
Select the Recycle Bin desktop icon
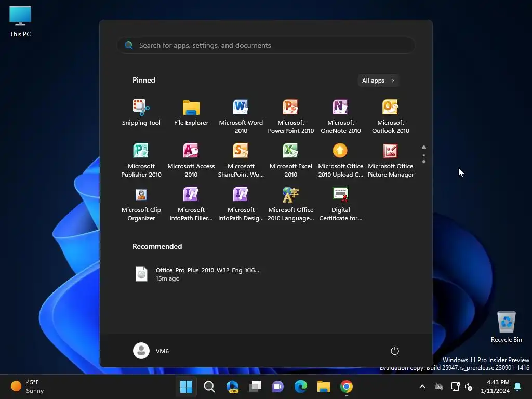click(x=506, y=327)
